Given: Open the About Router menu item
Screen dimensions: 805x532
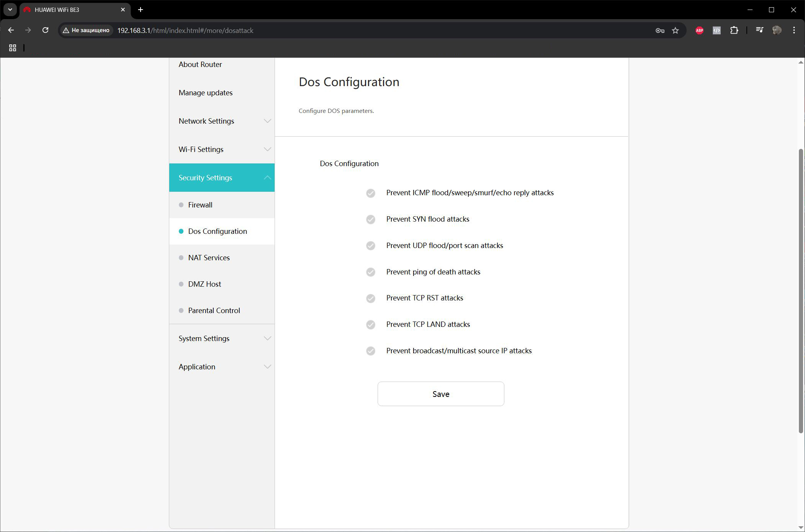Looking at the screenshot, I should pos(222,64).
